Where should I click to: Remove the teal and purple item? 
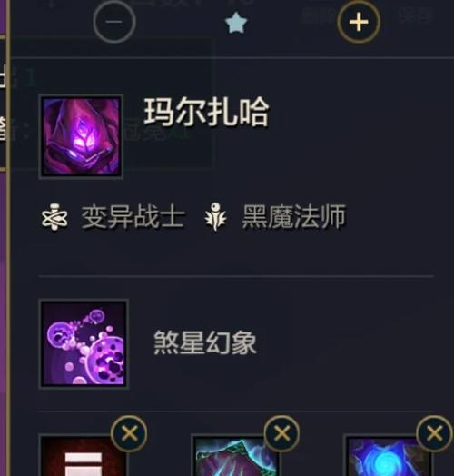click(x=281, y=433)
